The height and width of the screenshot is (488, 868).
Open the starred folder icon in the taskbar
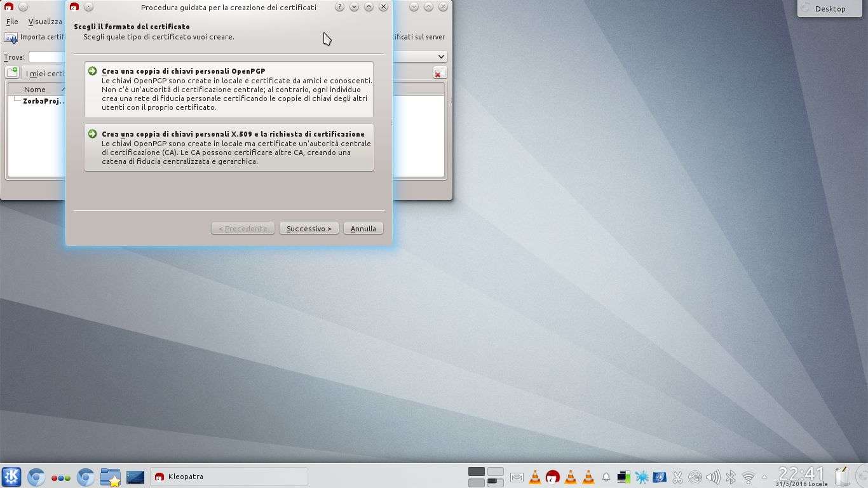[111, 477]
